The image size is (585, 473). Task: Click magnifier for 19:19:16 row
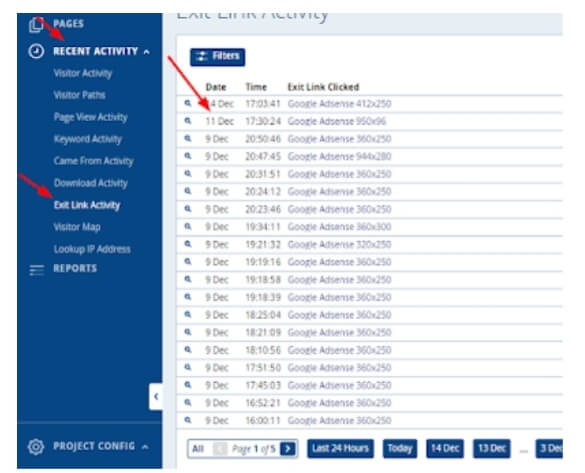click(x=188, y=261)
